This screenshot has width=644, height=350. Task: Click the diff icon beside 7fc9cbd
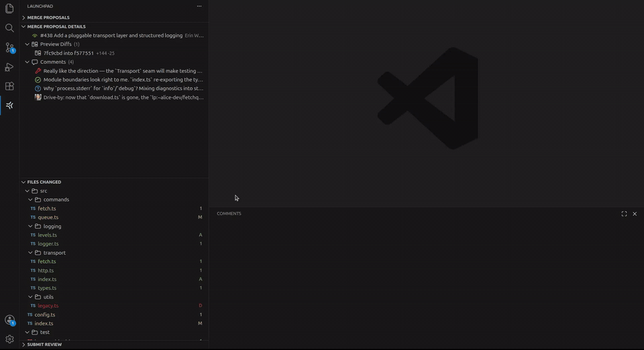(38, 54)
